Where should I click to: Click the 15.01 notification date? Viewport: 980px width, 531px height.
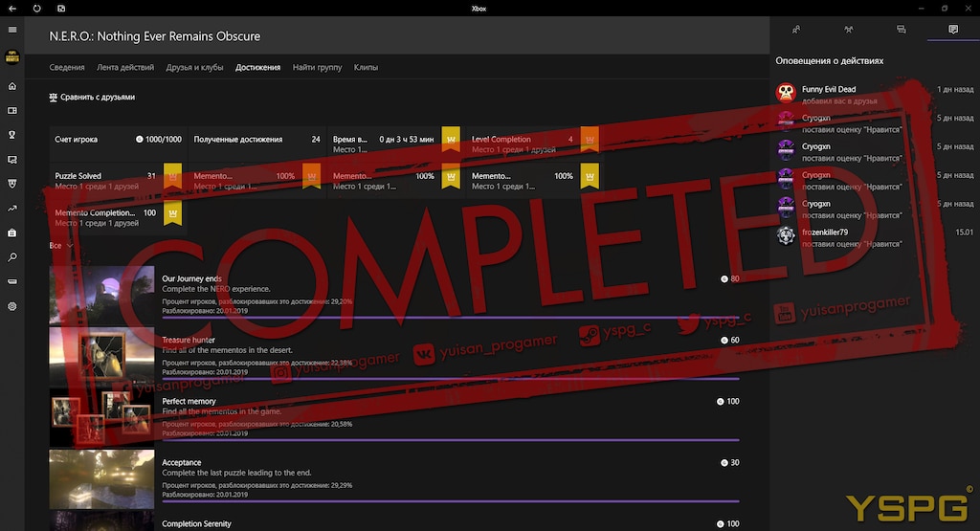pos(964,232)
